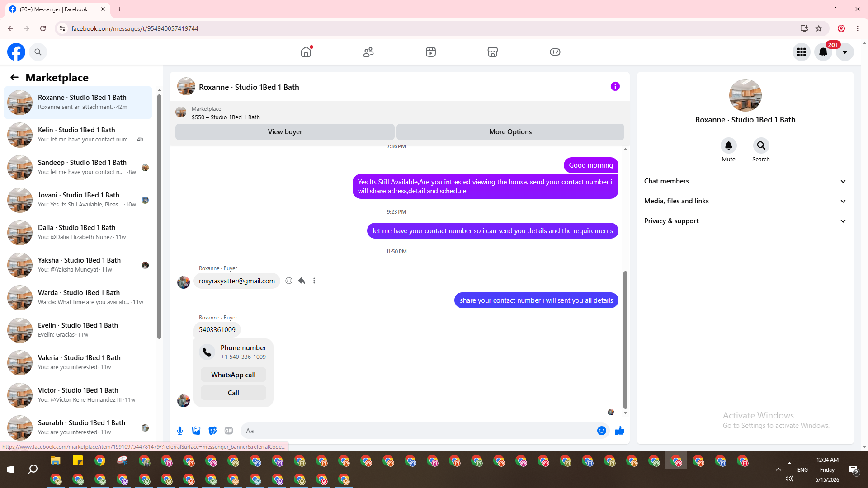Open File Explorer from the taskbar
The width and height of the screenshot is (868, 488).
coord(56,461)
